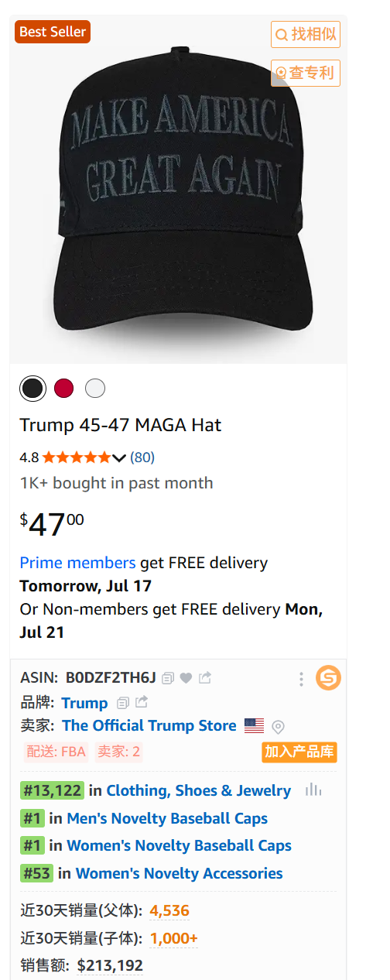390x980 pixels.
Task: Click the 查专利 patent check button
Action: (306, 73)
